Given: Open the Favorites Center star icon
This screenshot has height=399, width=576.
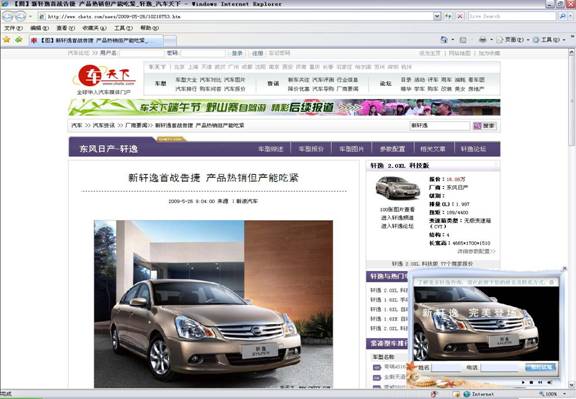Looking at the screenshot, I should click(x=6, y=40).
